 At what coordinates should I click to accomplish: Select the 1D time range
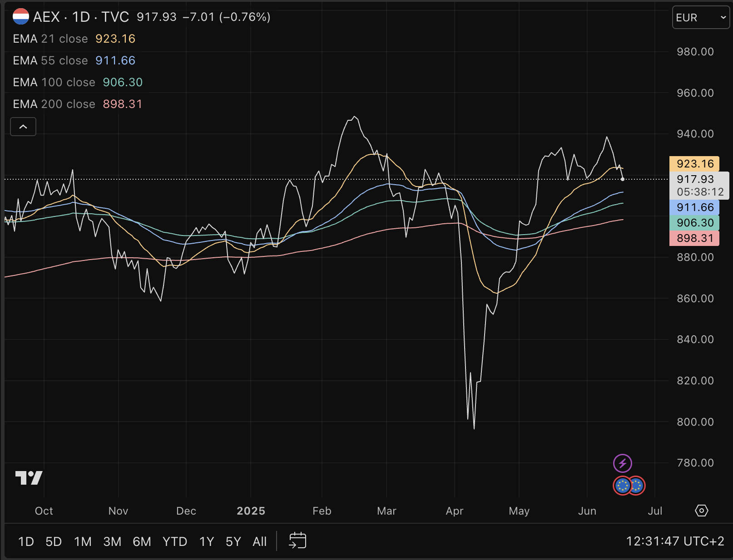[x=26, y=541]
